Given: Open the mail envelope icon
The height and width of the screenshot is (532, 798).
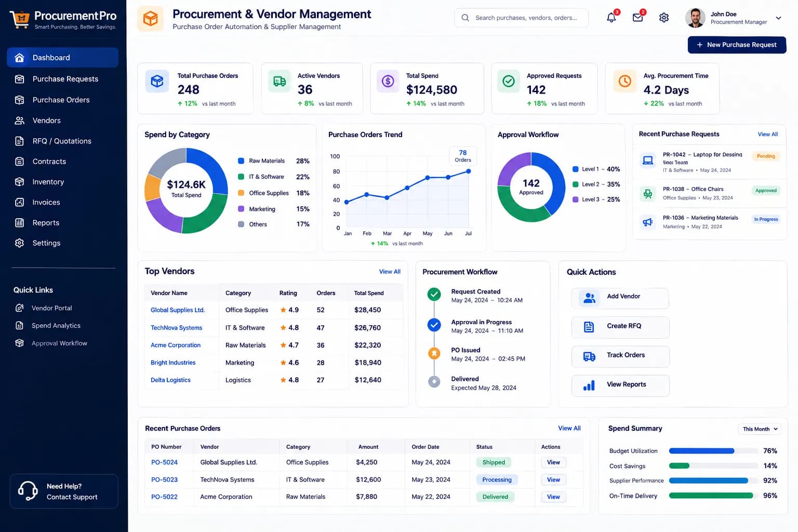Looking at the screenshot, I should [638, 18].
